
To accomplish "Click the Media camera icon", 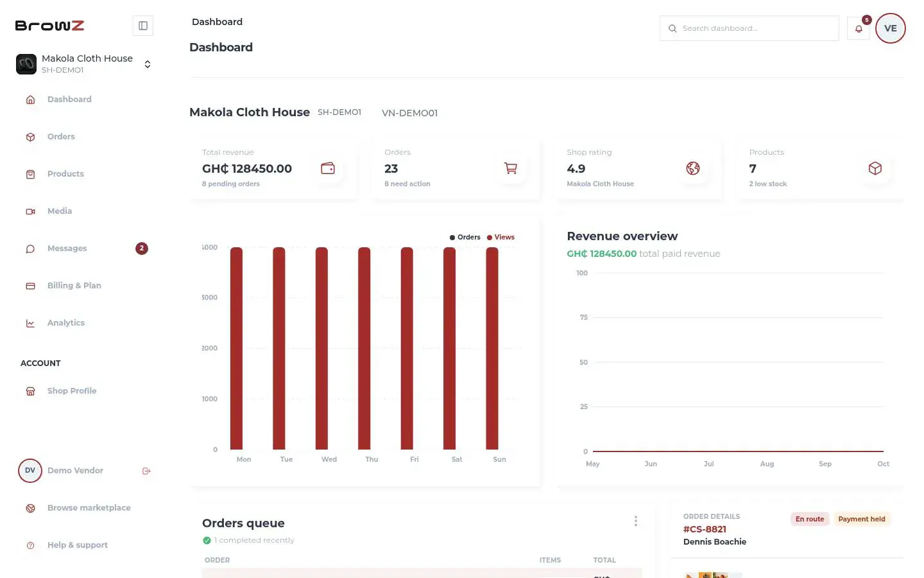I will point(30,211).
